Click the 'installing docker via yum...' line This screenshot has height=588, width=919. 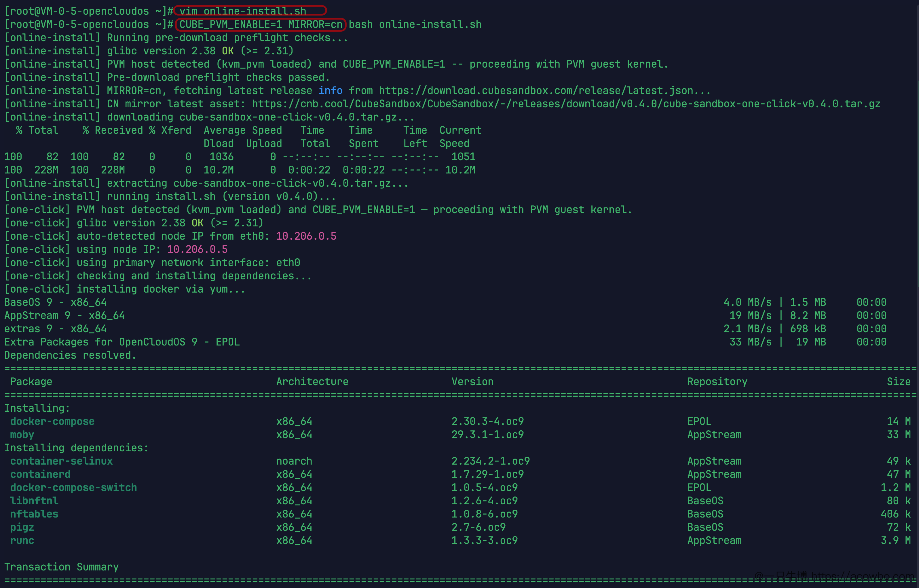click(161, 289)
